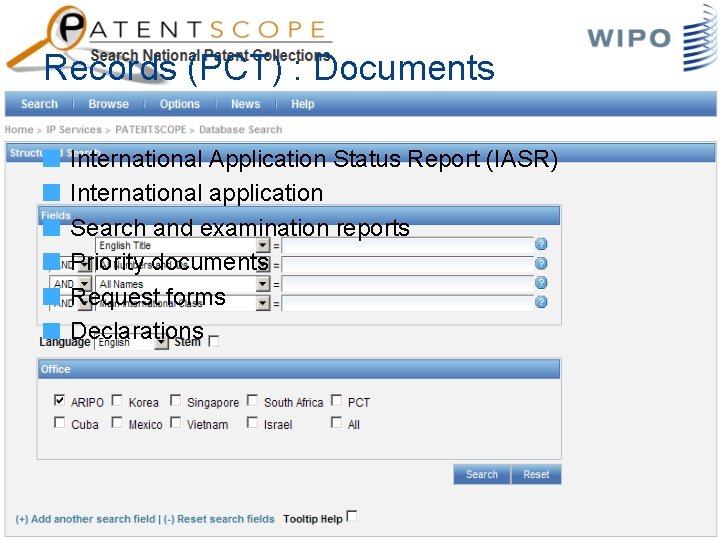
Task: Click the Fields section header
Action: (x=299, y=215)
